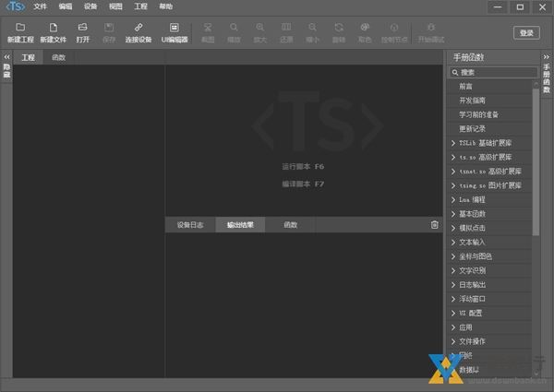554x392 pixels.
Task: Click the 登录 (Login) button
Action: click(x=526, y=32)
